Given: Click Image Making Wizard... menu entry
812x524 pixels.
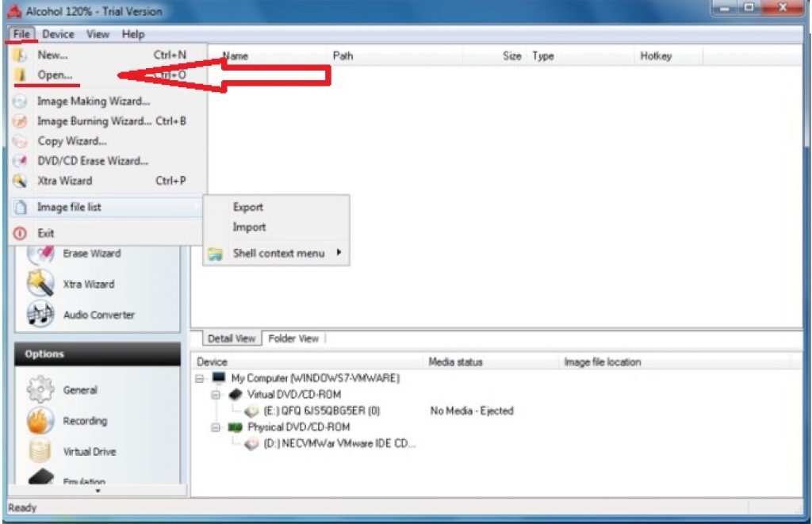Looking at the screenshot, I should pos(93,101).
